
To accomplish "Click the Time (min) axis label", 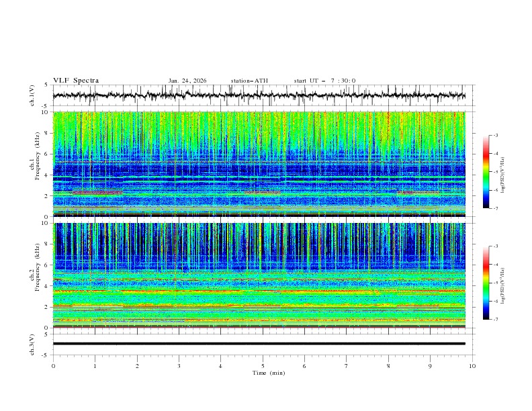I will point(269,373).
